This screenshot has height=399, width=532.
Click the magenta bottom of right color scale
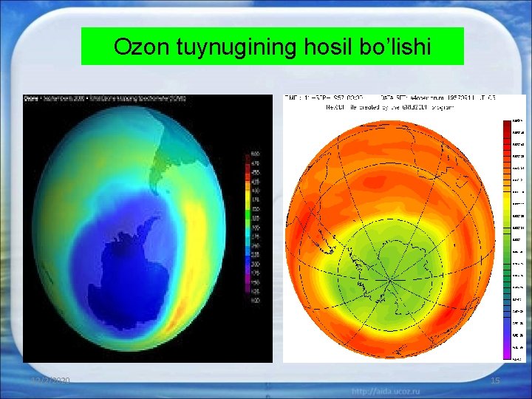click(507, 353)
